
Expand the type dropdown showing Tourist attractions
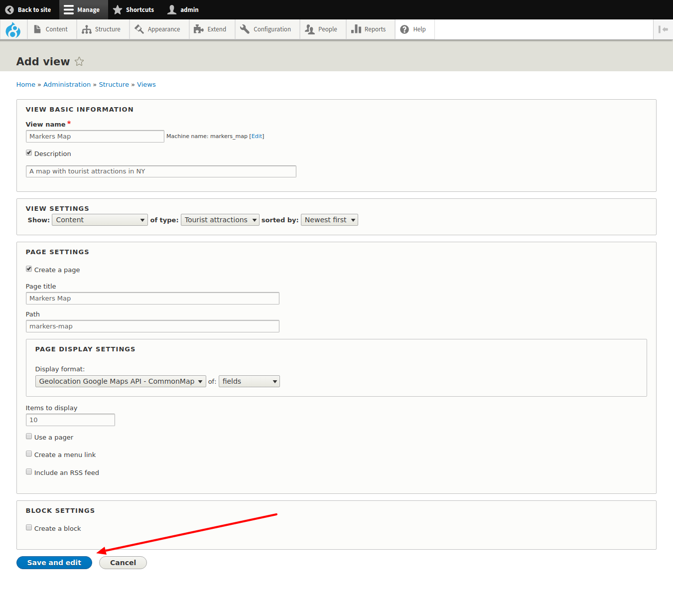click(x=220, y=220)
